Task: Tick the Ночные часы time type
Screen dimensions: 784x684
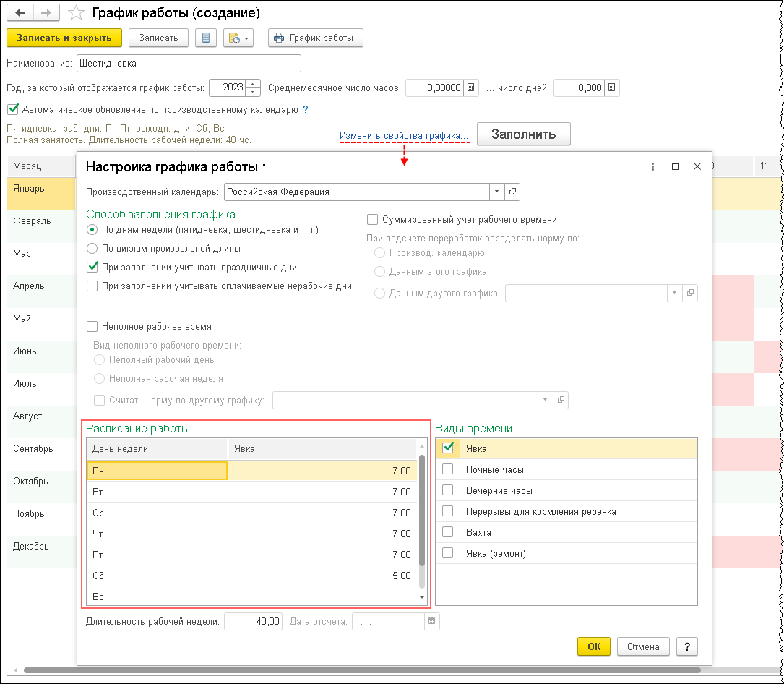Action: tap(447, 469)
